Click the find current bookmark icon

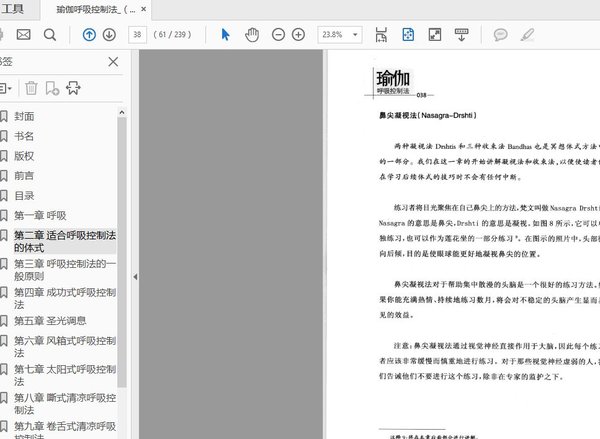73,88
